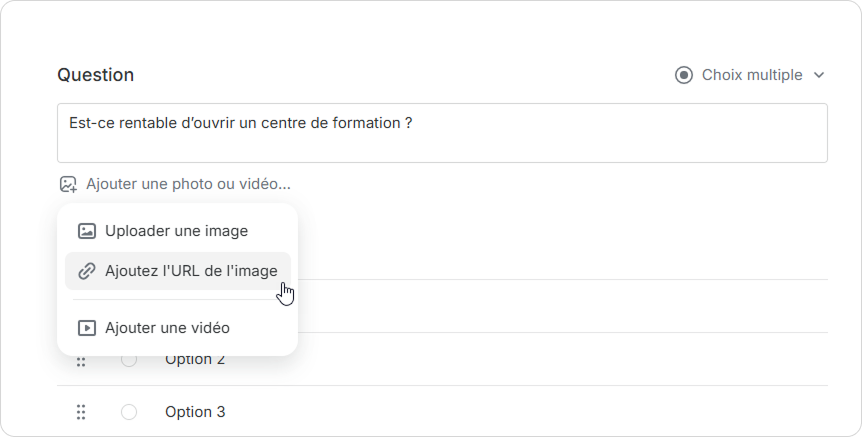Click the chain link icon for image URL
This screenshot has width=862, height=437.
(x=87, y=271)
